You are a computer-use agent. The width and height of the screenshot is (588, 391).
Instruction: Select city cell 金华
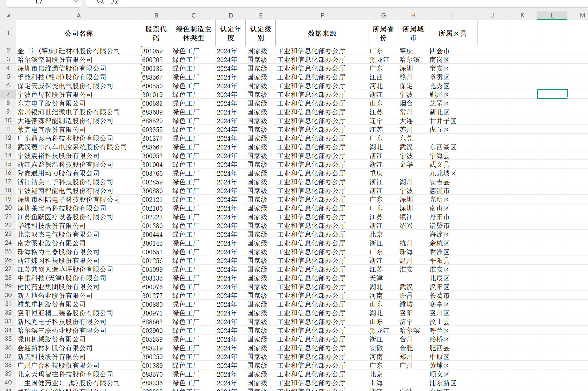point(413,164)
